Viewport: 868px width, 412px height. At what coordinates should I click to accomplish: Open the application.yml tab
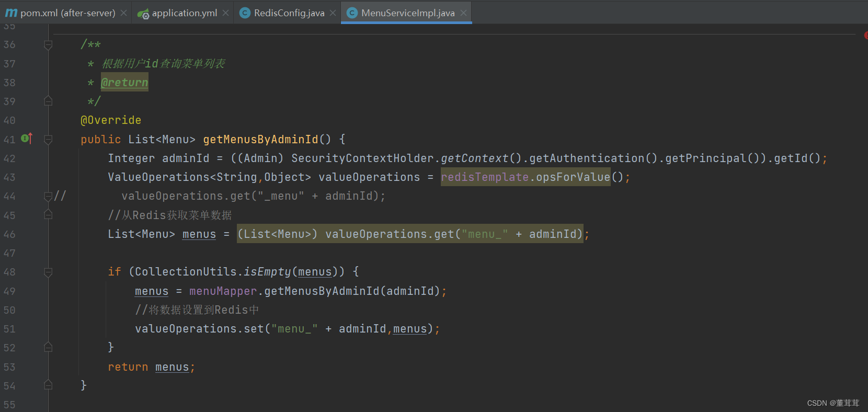[184, 13]
